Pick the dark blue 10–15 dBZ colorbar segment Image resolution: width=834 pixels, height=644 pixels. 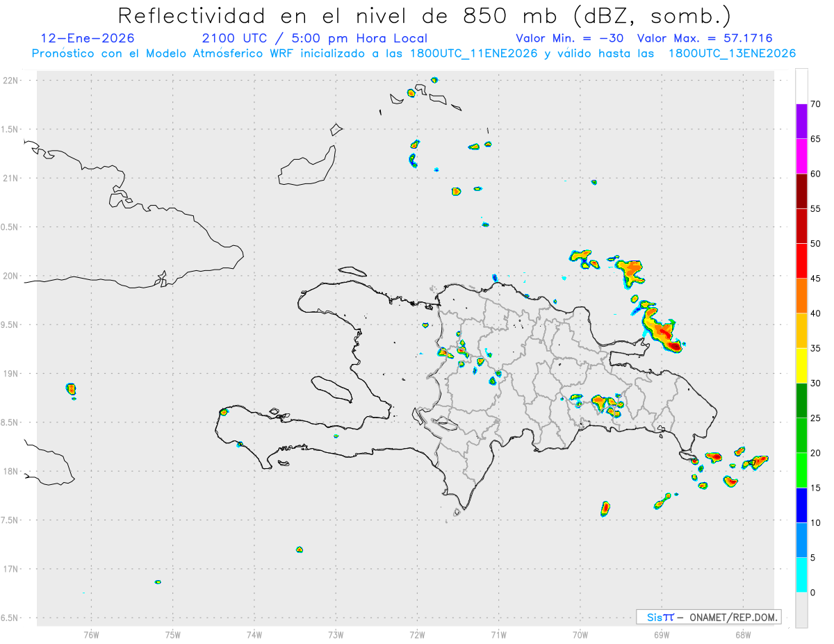[x=801, y=505]
